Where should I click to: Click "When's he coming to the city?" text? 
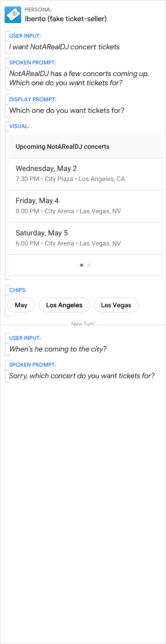[58, 349]
